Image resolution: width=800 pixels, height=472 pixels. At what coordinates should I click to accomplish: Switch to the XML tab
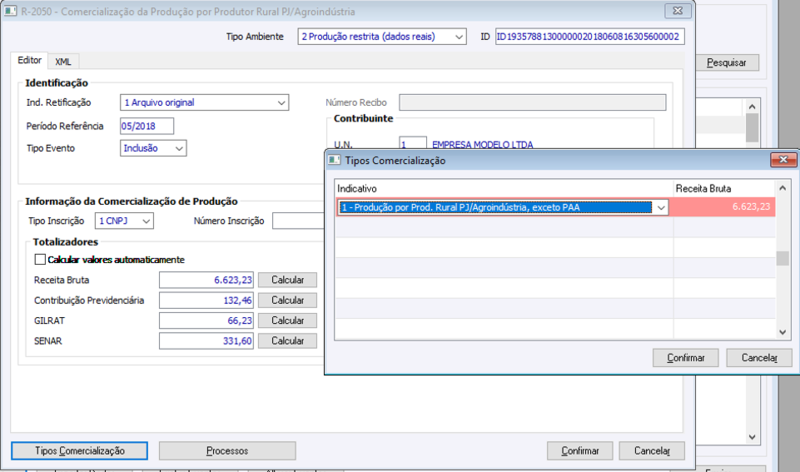63,62
